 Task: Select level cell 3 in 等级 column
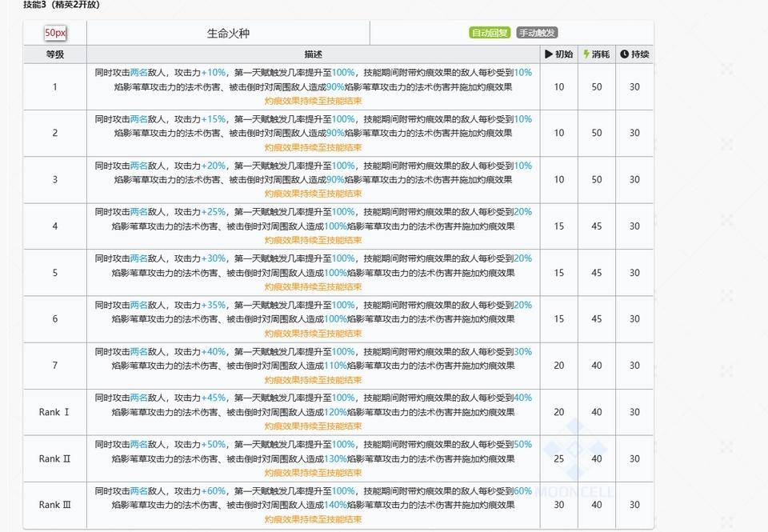pyautogui.click(x=55, y=179)
